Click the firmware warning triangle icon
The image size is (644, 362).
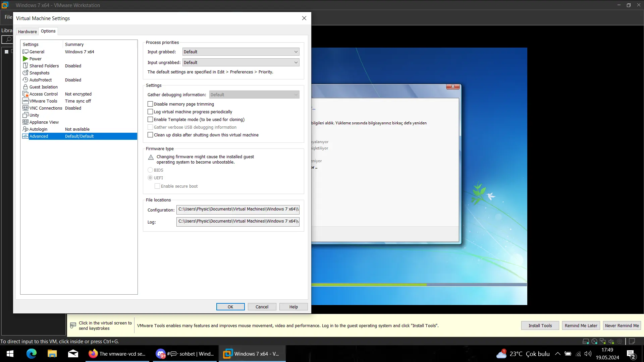[151, 157]
